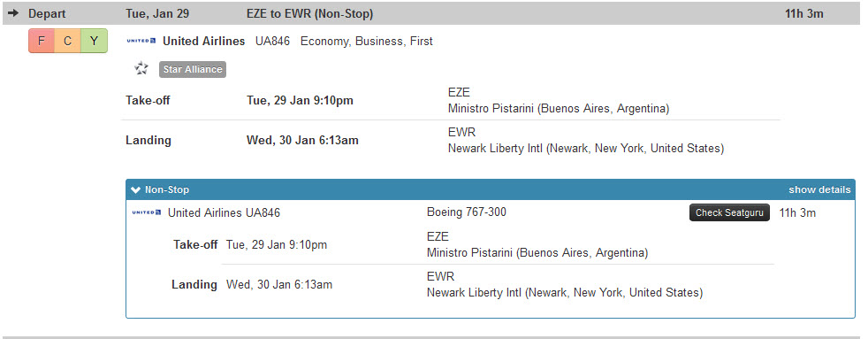This screenshot has height=339, width=868.
Task: Click Economy, Business, First cabin text
Action: click(367, 42)
